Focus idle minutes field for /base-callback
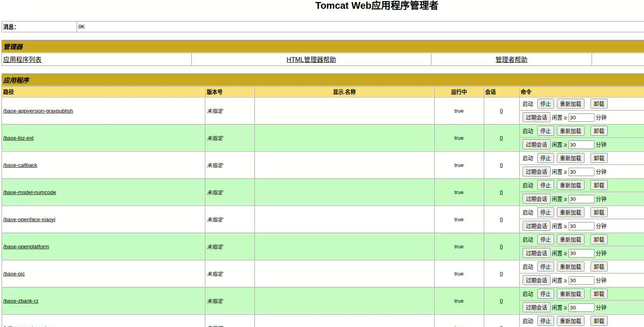The height and width of the screenshot is (327, 644). point(581,172)
